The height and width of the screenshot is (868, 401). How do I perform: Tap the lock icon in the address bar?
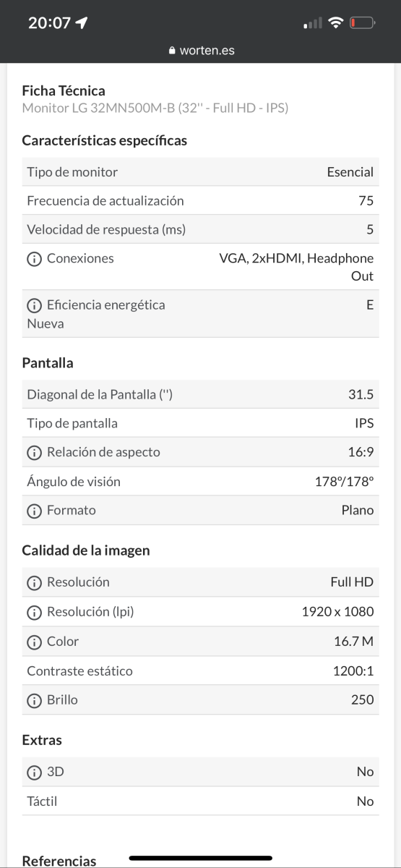click(172, 51)
